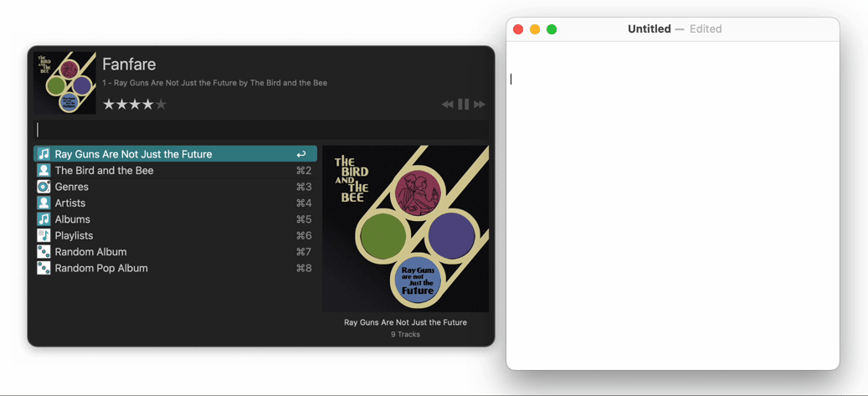Minimize the Untitled window
The height and width of the screenshot is (396, 868).
pyautogui.click(x=535, y=29)
